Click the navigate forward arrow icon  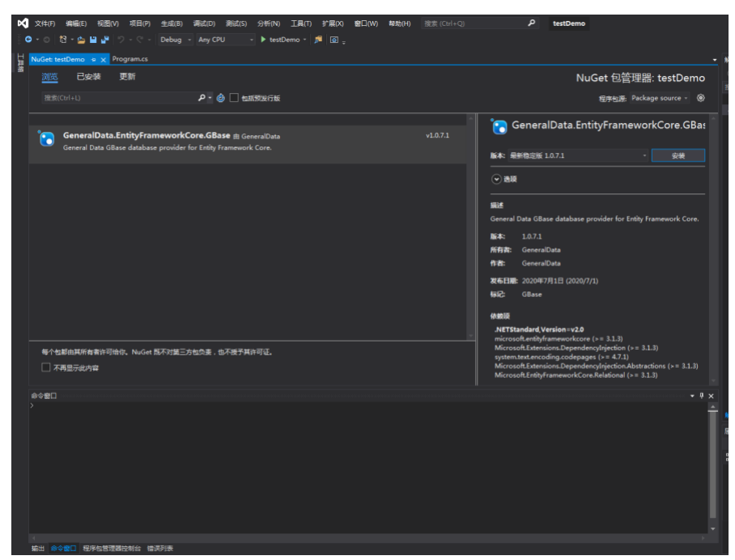(46, 40)
